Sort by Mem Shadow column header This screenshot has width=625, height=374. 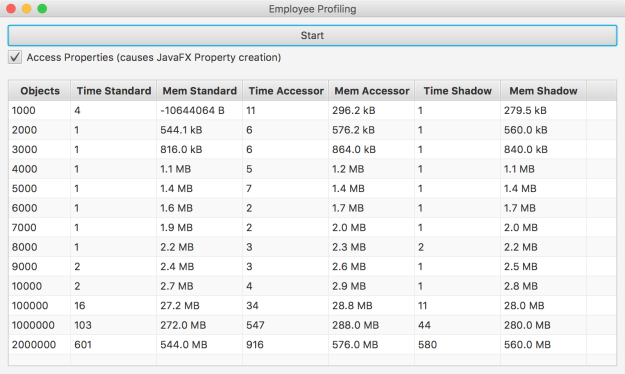pyautogui.click(x=543, y=91)
